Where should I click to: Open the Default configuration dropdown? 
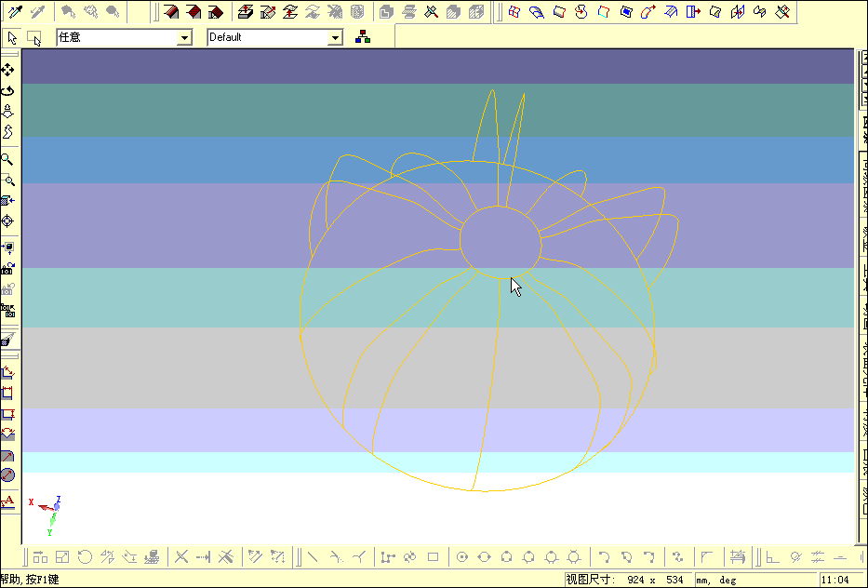point(335,37)
